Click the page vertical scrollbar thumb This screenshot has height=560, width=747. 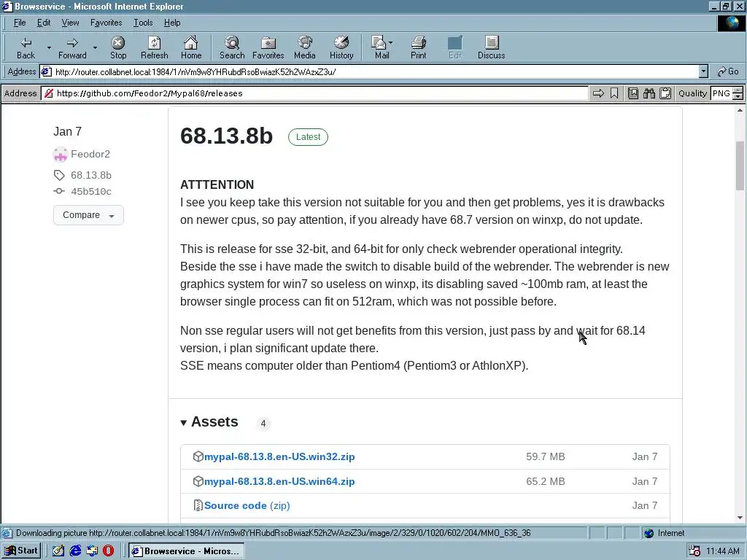click(x=740, y=166)
